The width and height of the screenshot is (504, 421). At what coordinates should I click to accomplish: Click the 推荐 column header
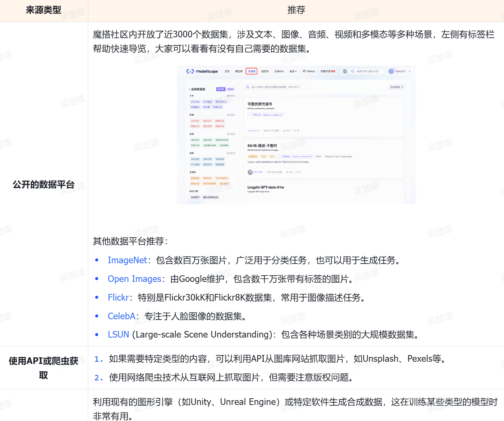[296, 10]
